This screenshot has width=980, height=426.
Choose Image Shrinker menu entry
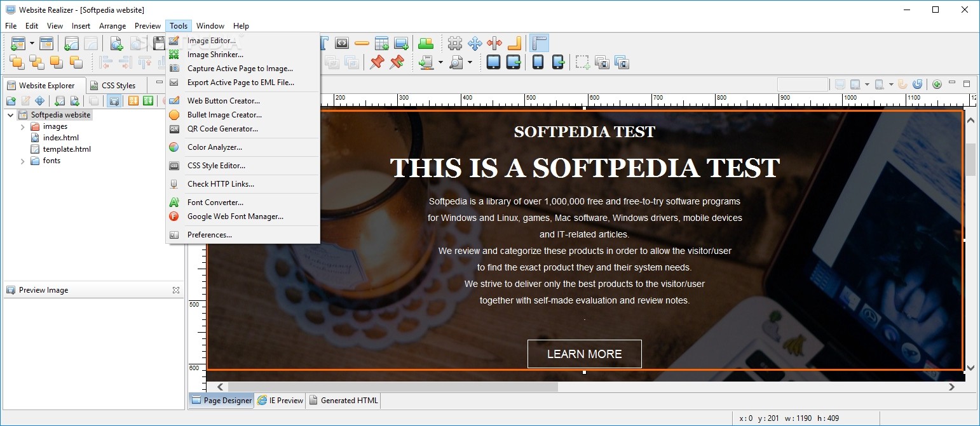coord(243,55)
